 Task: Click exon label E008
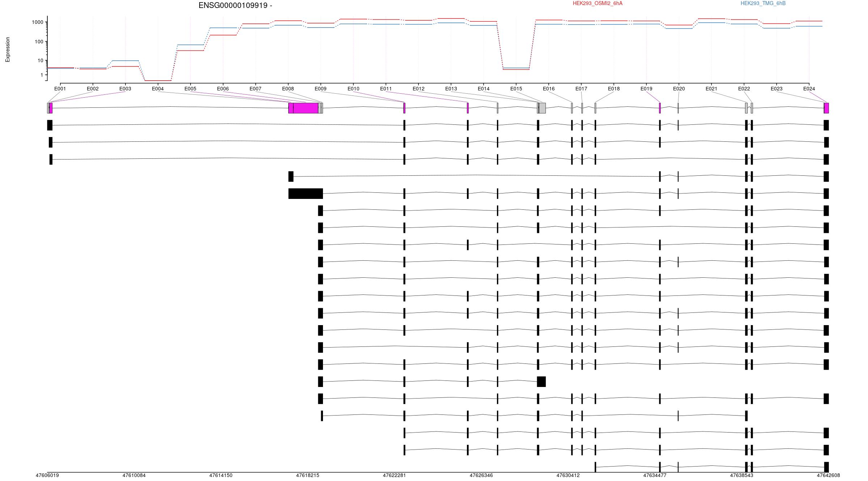[x=288, y=89]
